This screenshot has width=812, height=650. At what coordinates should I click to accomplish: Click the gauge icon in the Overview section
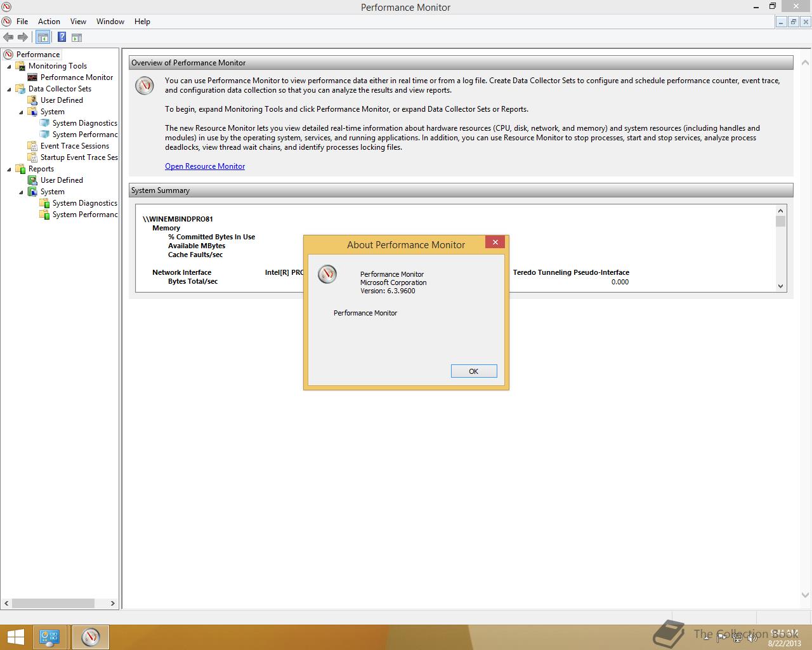pos(145,86)
